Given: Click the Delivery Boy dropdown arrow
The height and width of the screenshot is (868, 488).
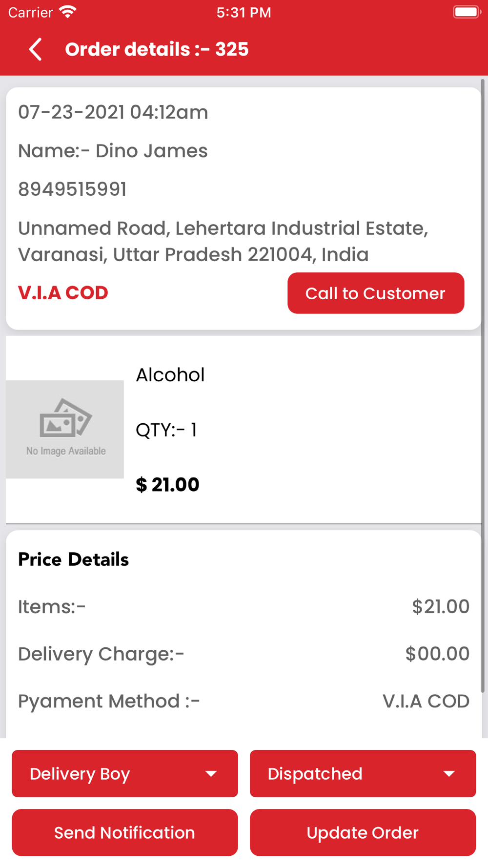Looking at the screenshot, I should pos(211,774).
